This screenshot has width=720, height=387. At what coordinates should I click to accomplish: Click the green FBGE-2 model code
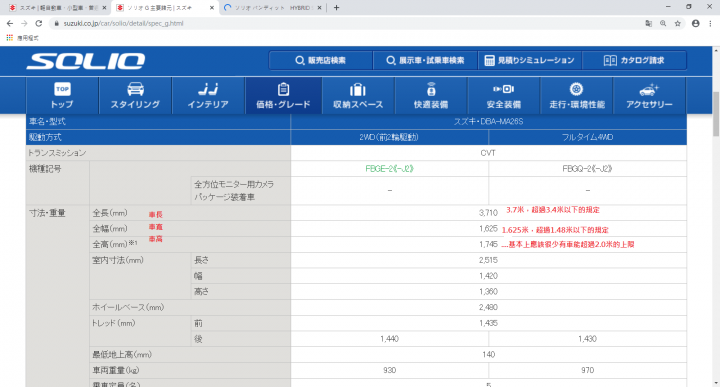pyautogui.click(x=389, y=168)
